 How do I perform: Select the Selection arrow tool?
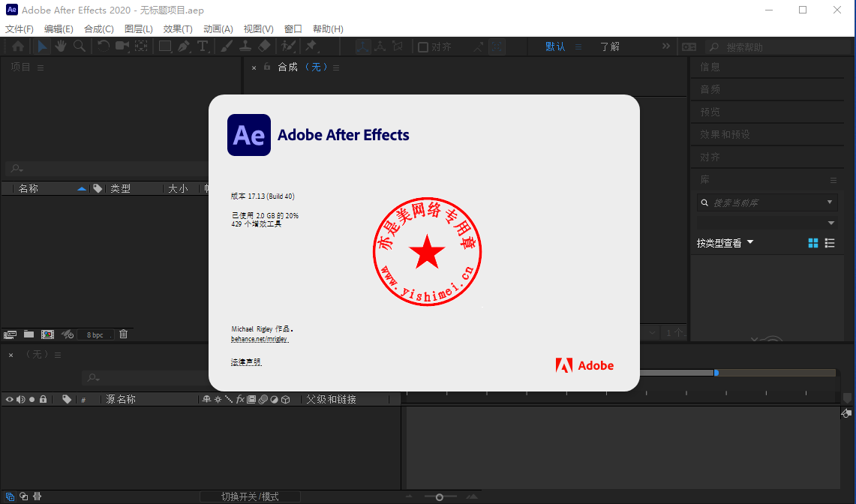[42, 46]
